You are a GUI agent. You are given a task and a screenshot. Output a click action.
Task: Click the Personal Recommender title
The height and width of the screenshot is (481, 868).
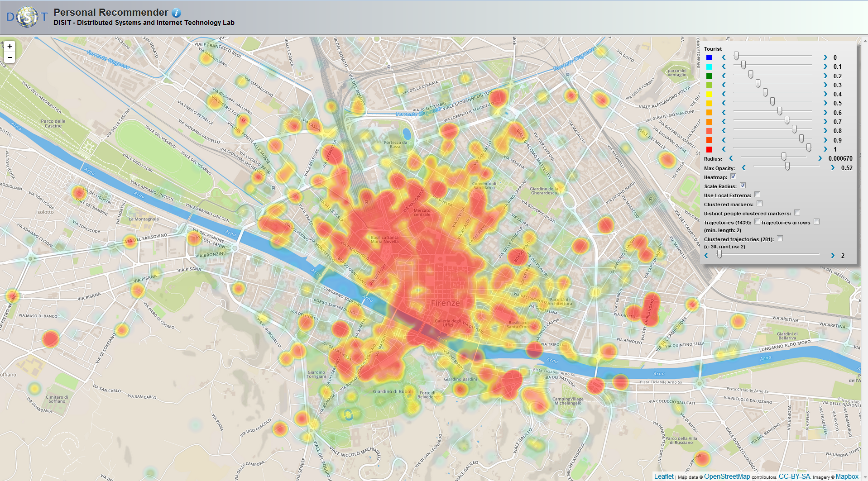tap(111, 12)
